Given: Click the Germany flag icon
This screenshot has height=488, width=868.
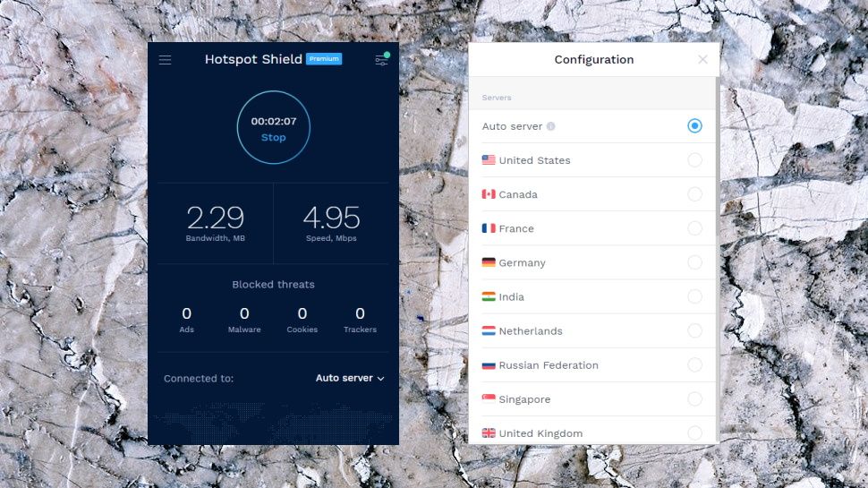Looking at the screenshot, I should pyautogui.click(x=489, y=262).
